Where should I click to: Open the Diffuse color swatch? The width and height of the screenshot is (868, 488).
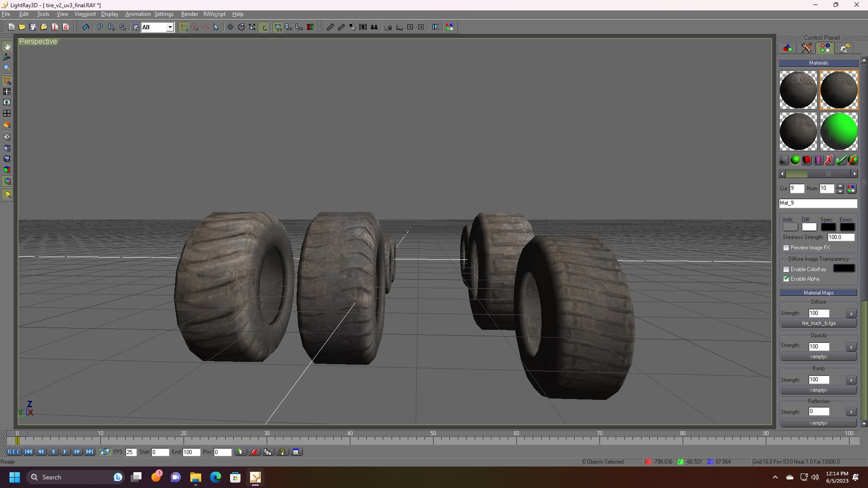coord(809,227)
